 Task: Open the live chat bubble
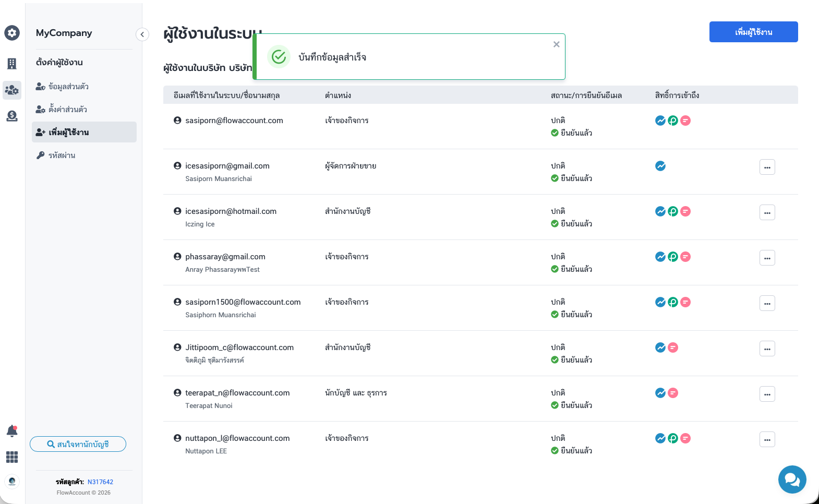[792, 479]
